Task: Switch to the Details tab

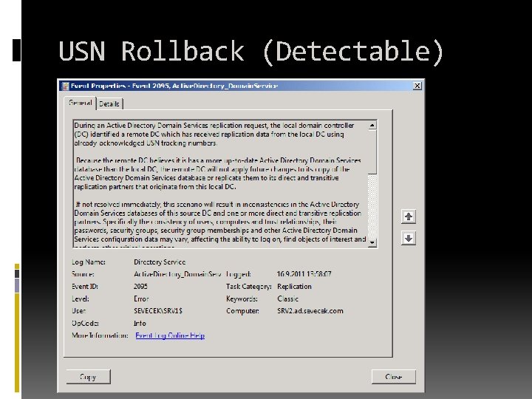Action: (x=109, y=104)
